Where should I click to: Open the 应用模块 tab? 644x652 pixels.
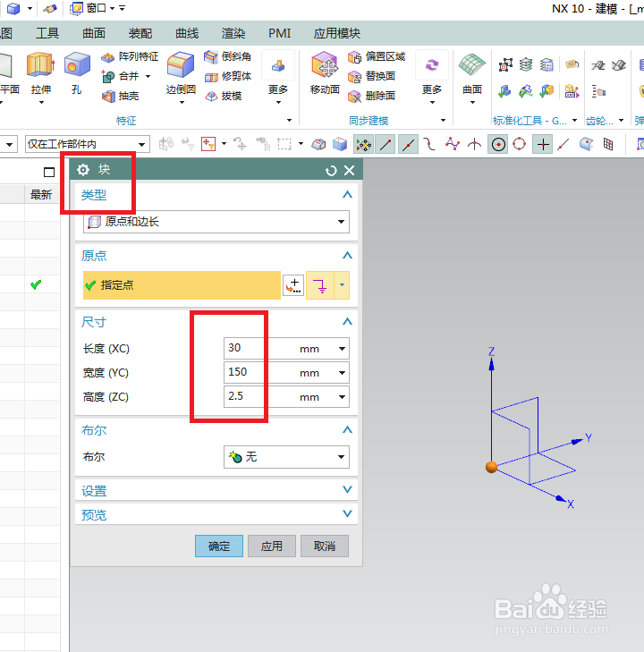point(337,33)
